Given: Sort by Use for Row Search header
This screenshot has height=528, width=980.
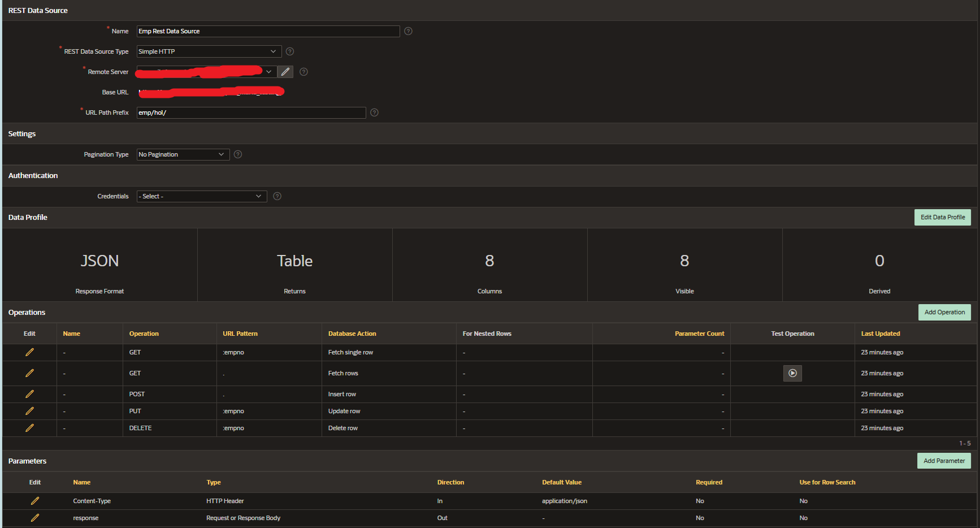Looking at the screenshot, I should [827, 482].
